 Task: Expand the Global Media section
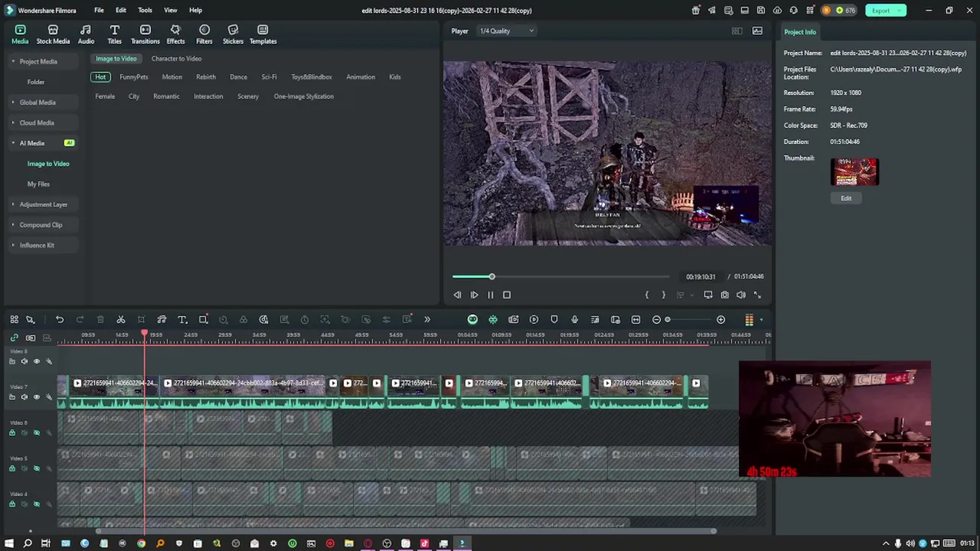point(13,103)
